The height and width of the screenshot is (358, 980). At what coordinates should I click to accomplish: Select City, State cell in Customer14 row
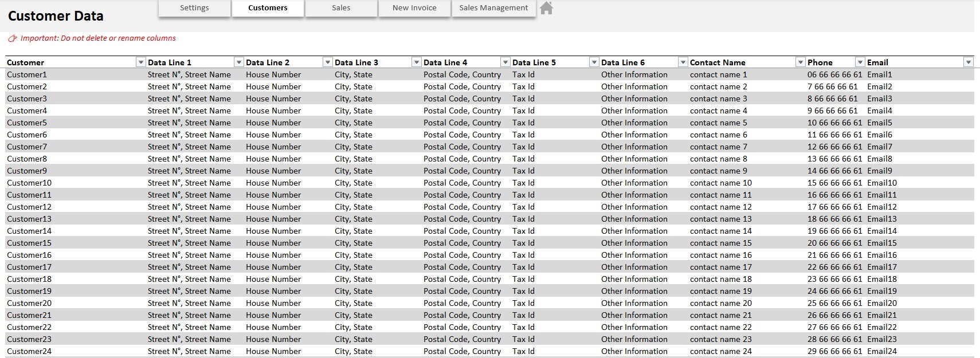[x=377, y=231]
